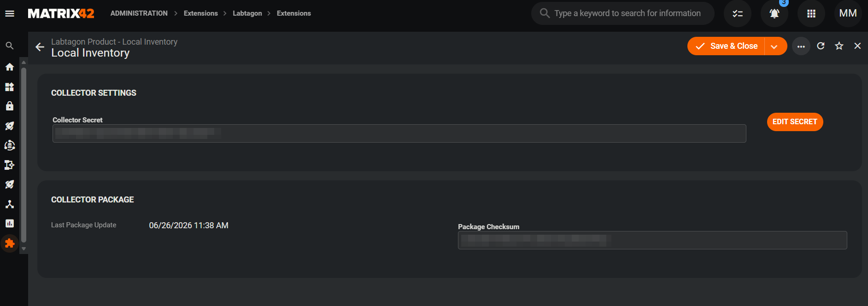Open the hamburger navigation menu
The height and width of the screenshot is (306, 868).
10,13
